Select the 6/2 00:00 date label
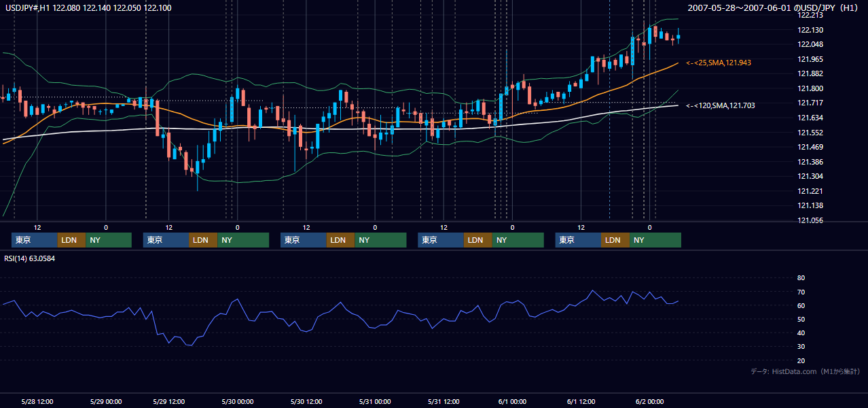The width and height of the screenshot is (868, 408). pyautogui.click(x=650, y=401)
